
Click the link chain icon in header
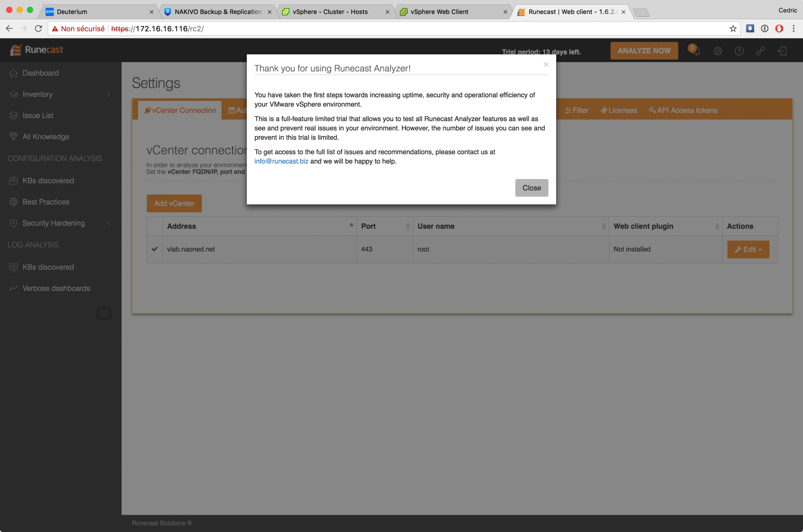pyautogui.click(x=760, y=51)
